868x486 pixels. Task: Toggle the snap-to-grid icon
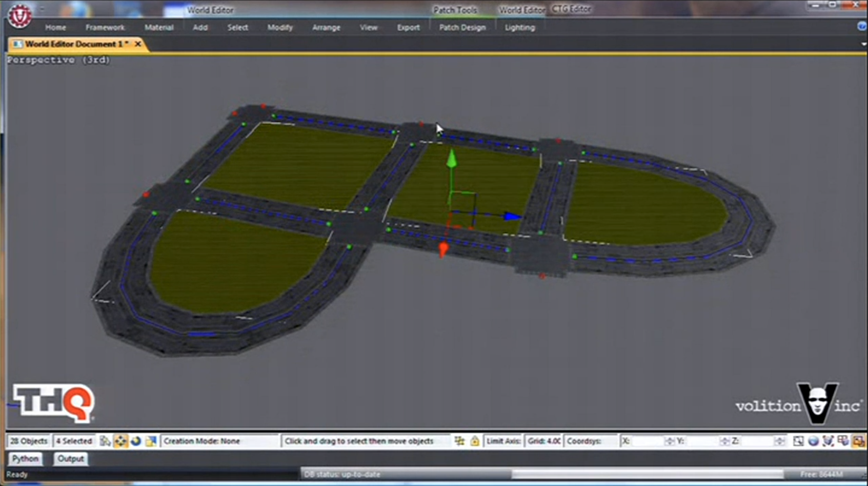coord(459,441)
